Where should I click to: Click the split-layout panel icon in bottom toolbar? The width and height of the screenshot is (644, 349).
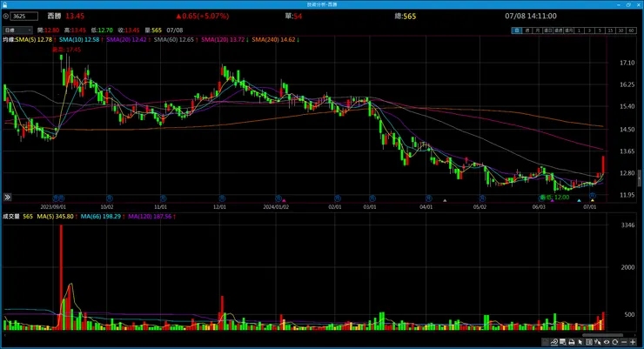[x=589, y=342]
